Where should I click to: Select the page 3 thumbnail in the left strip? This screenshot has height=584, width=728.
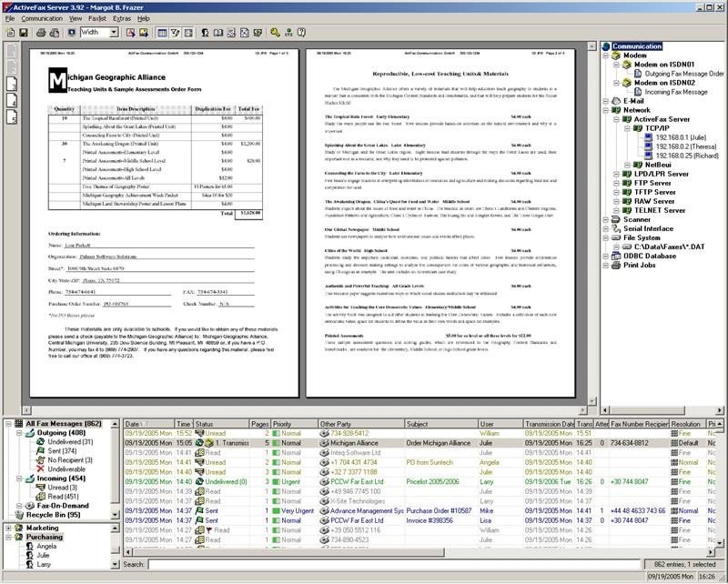pos(12,84)
